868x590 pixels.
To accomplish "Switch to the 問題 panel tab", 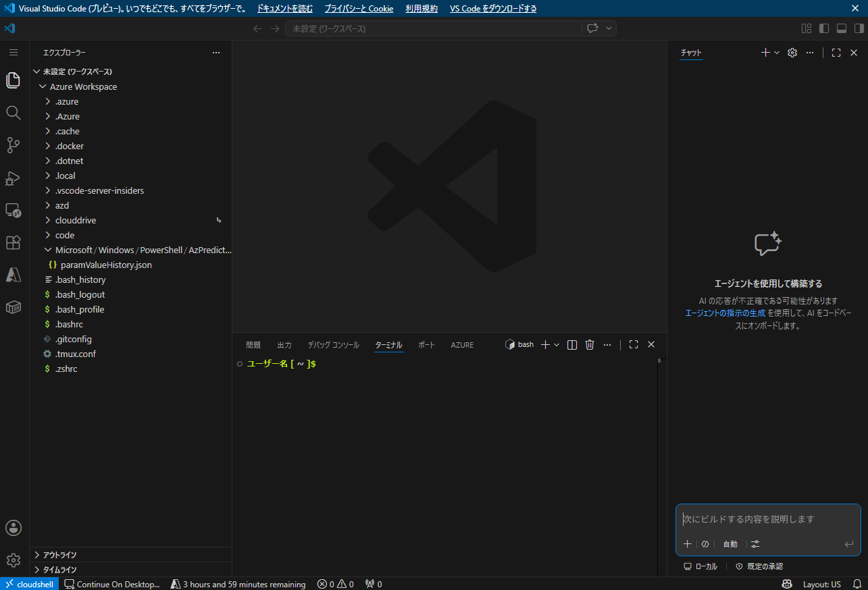I will tap(253, 344).
